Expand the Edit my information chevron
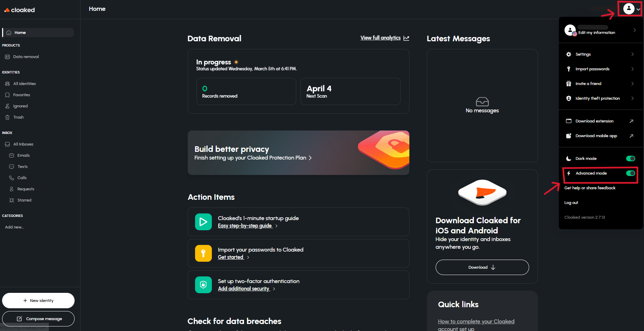Screen dimensions: 644x331 click(635, 30)
